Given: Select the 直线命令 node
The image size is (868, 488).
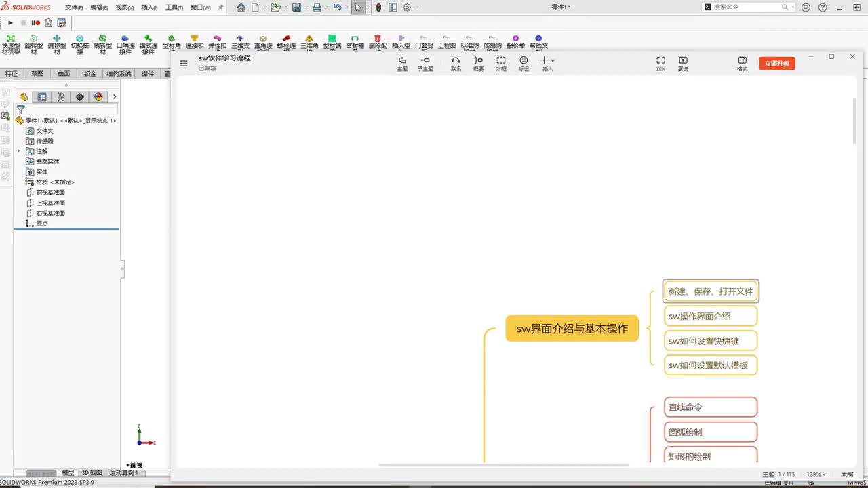Looking at the screenshot, I should 711,407.
